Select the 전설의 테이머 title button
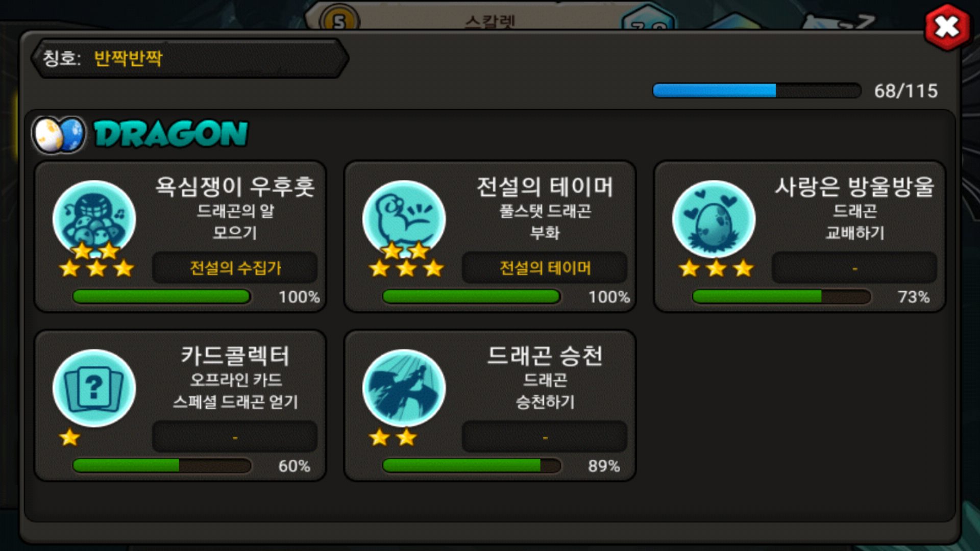The height and width of the screenshot is (551, 980). tap(545, 268)
